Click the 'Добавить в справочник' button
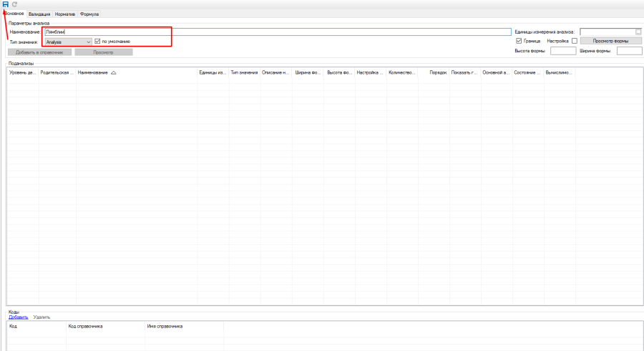This screenshot has width=644, height=351. click(39, 52)
